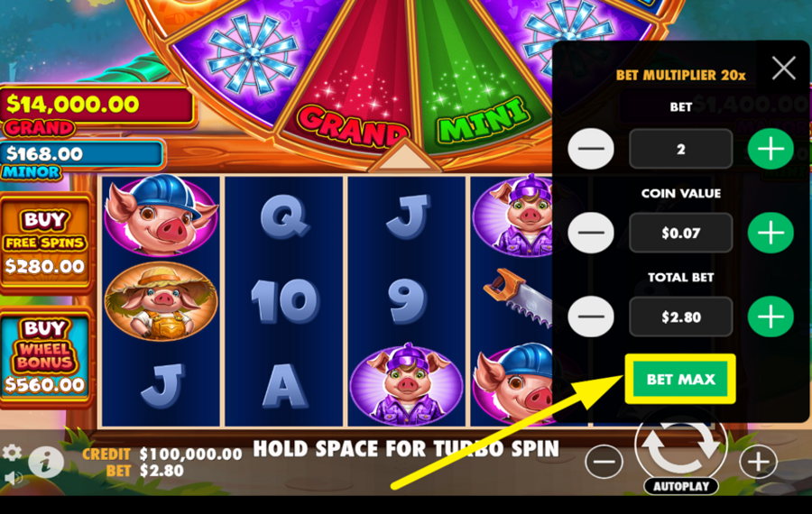The width and height of the screenshot is (812, 514).
Task: Buy Free Spins for $280.00
Action: click(45, 243)
